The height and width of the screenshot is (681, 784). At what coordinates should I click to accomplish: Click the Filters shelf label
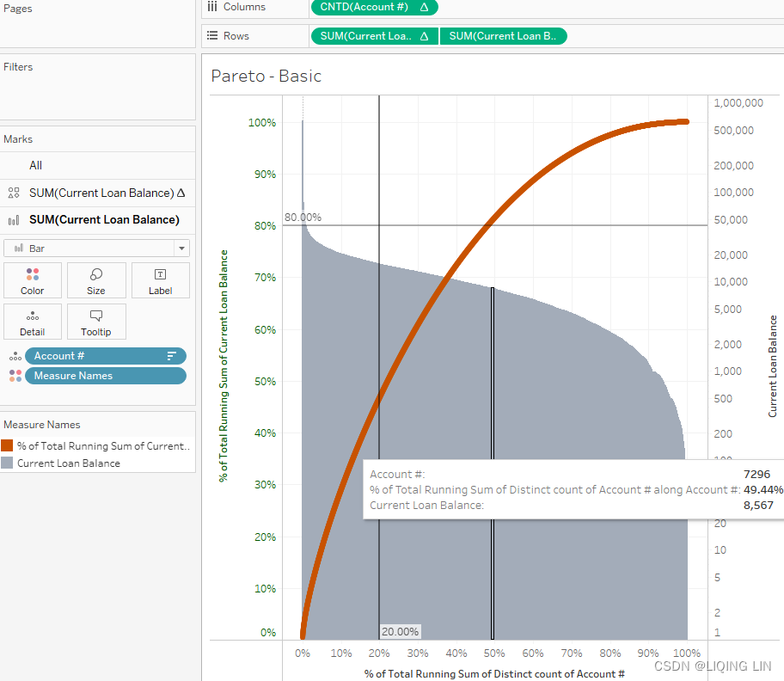(18, 67)
